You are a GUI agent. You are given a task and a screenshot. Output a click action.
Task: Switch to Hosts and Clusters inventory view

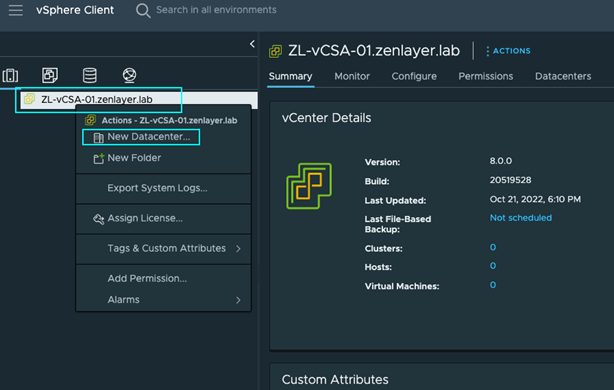(10, 75)
